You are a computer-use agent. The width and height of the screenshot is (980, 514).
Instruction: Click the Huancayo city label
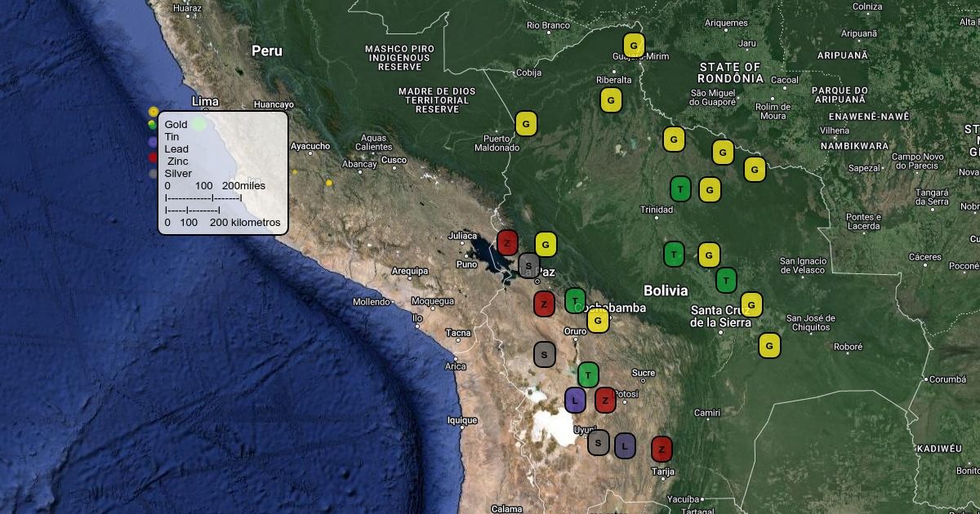tap(274, 104)
